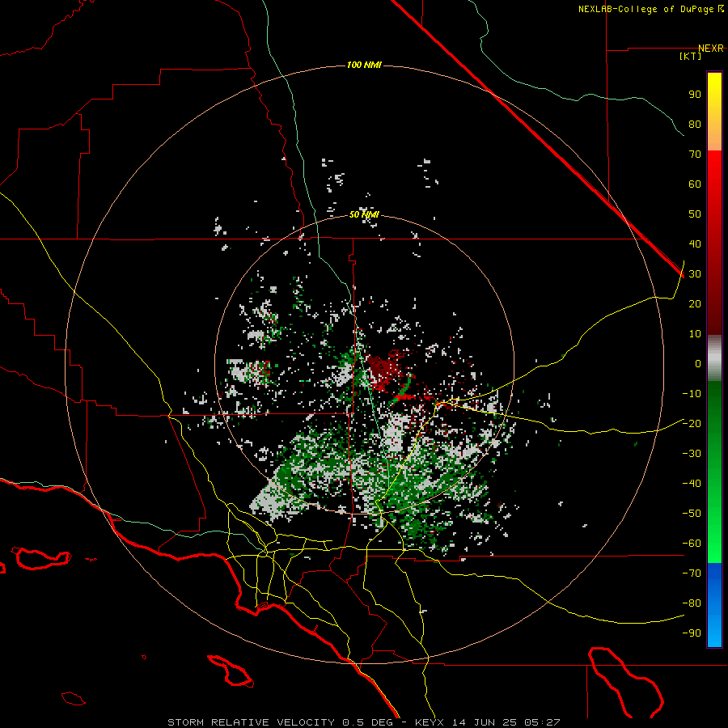
Task: Click the 14 JUN 25 date in caption
Action: pos(485,722)
